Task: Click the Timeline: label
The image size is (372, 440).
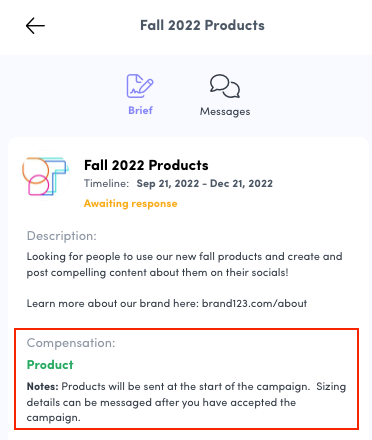Action: [x=106, y=183]
